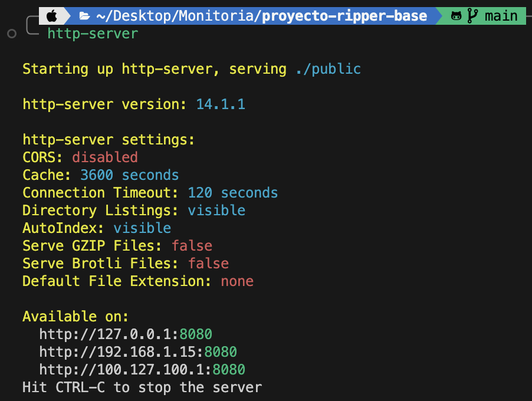This screenshot has width=532, height=401.
Task: Click the version number 14.1.1
Action: point(221,104)
